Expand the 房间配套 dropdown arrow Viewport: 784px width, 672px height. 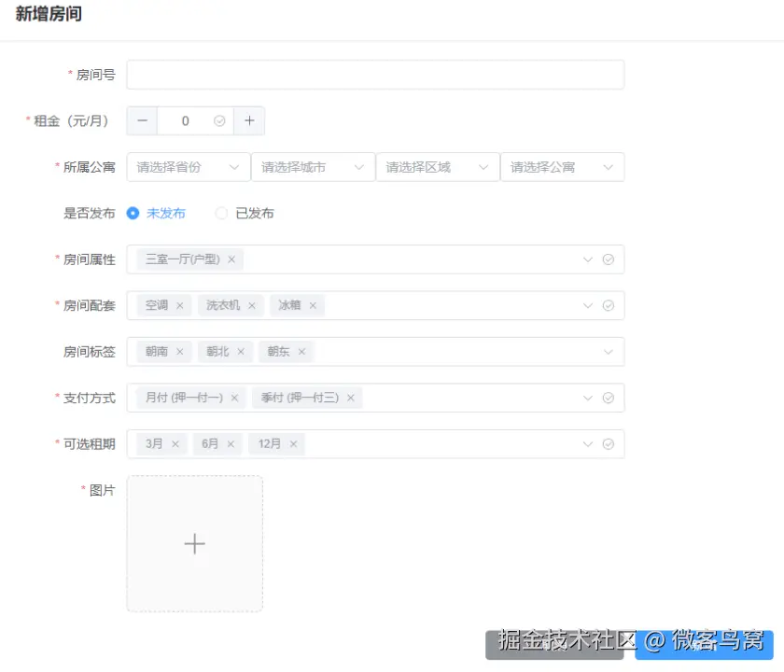pos(587,305)
